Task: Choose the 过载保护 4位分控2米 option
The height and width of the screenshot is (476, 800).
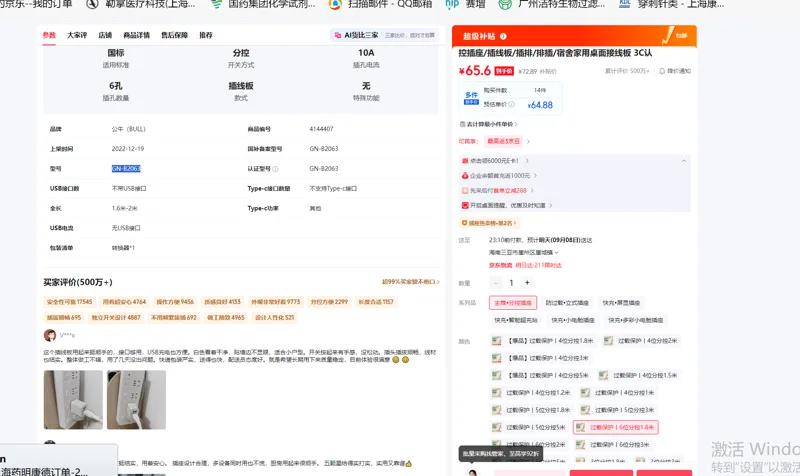Action: [x=641, y=341]
